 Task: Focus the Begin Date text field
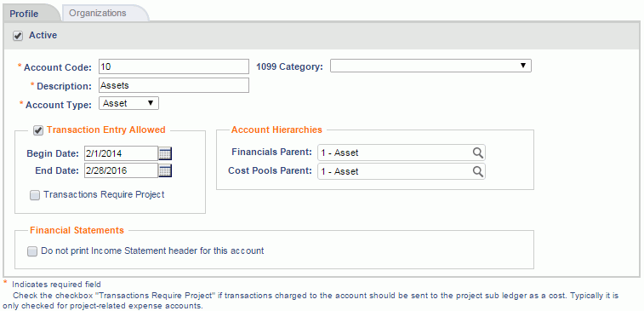point(121,154)
